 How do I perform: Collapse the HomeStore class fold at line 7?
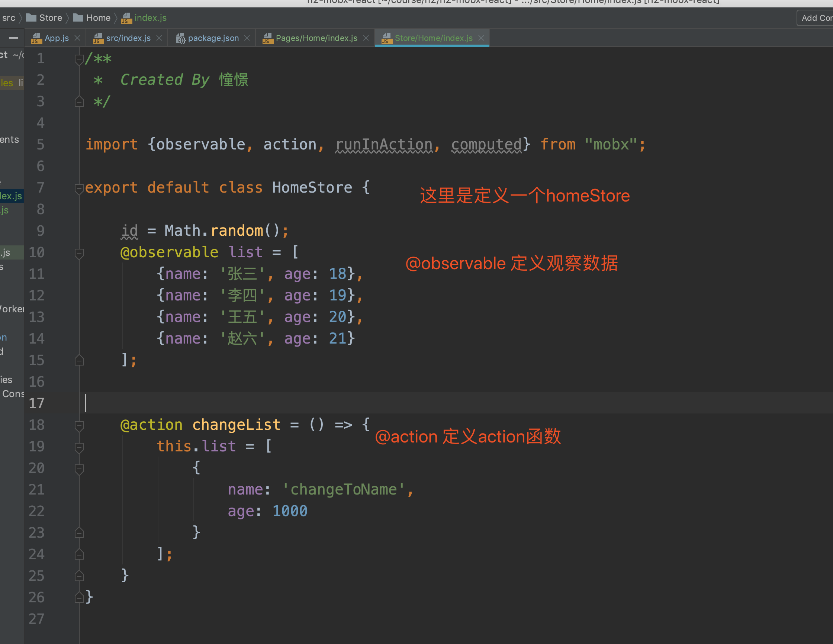coord(79,189)
